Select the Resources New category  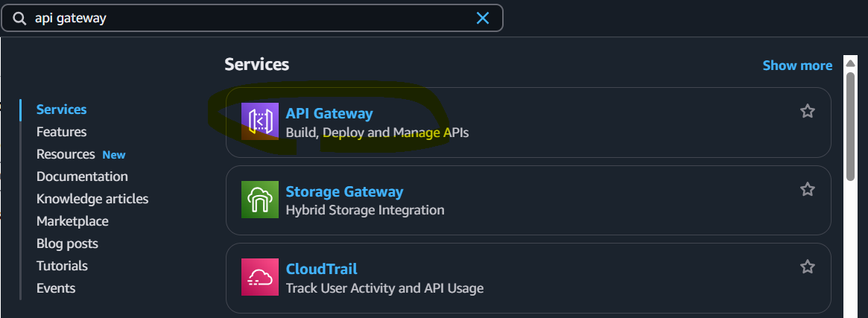point(80,154)
